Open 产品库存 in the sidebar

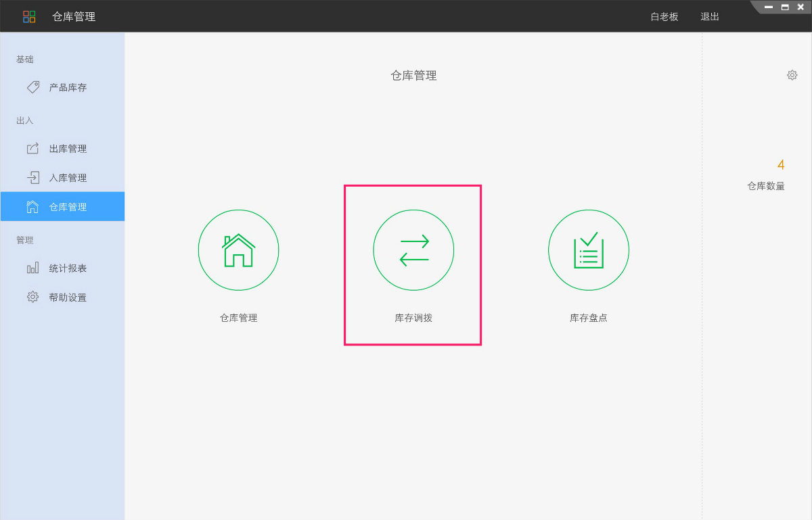pyautogui.click(x=62, y=87)
